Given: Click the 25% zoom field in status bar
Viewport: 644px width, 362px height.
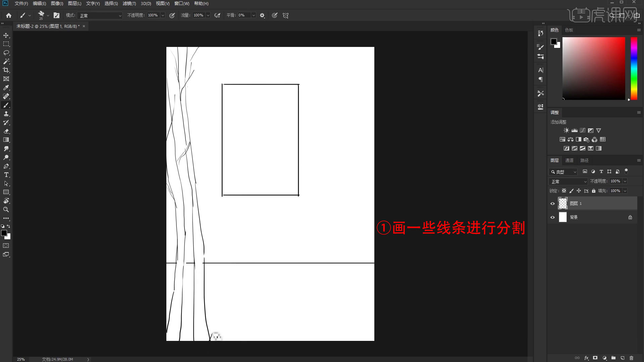Looking at the screenshot, I should tap(20, 359).
